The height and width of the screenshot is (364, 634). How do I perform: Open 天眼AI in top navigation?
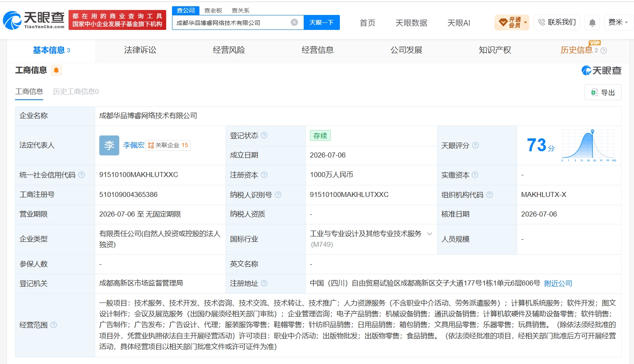point(459,23)
